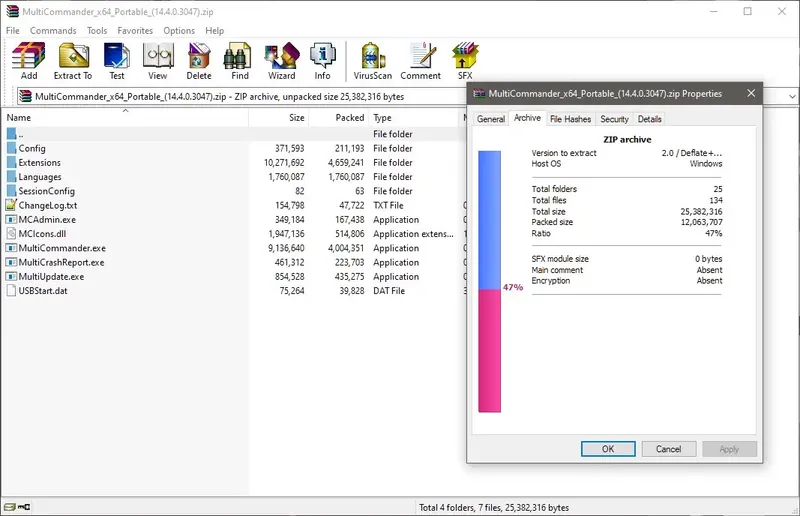Sort list by Size column header
This screenshot has height=516, width=800.
coord(279,117)
